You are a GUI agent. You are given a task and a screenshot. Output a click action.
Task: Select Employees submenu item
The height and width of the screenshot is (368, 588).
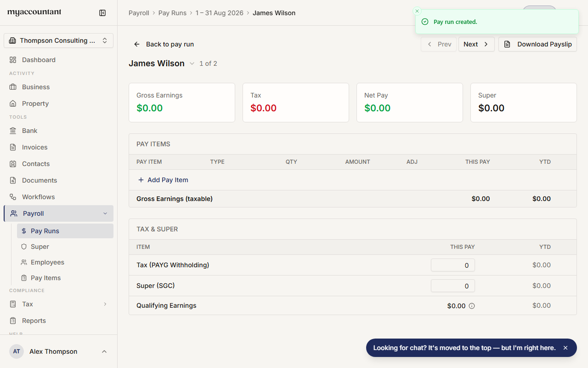[x=65, y=262]
